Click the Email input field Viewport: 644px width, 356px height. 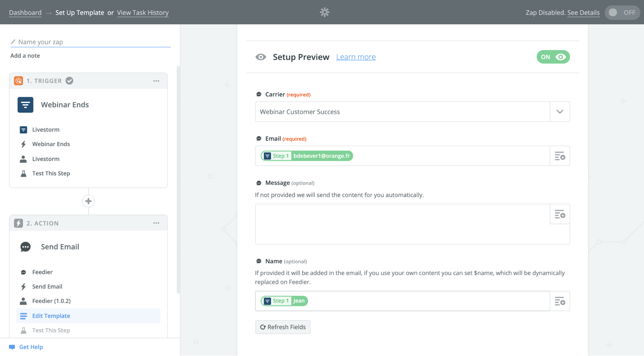402,156
